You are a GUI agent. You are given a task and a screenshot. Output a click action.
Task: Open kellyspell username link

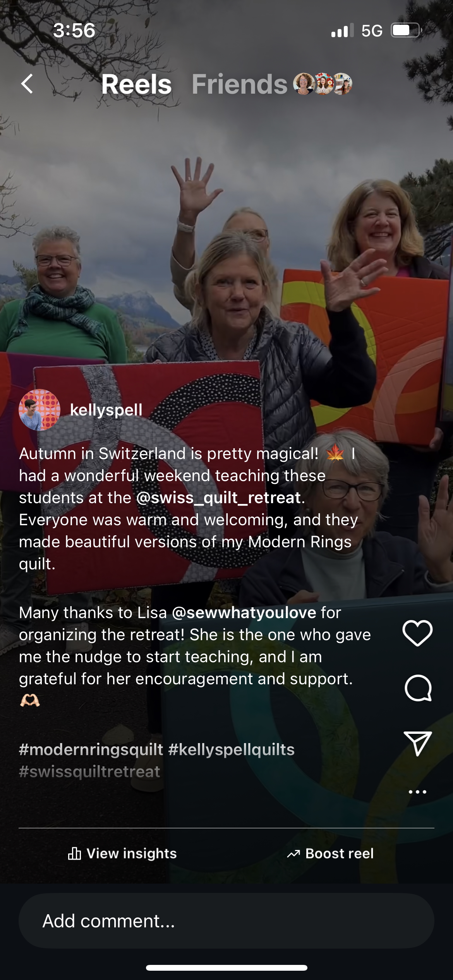click(x=106, y=410)
